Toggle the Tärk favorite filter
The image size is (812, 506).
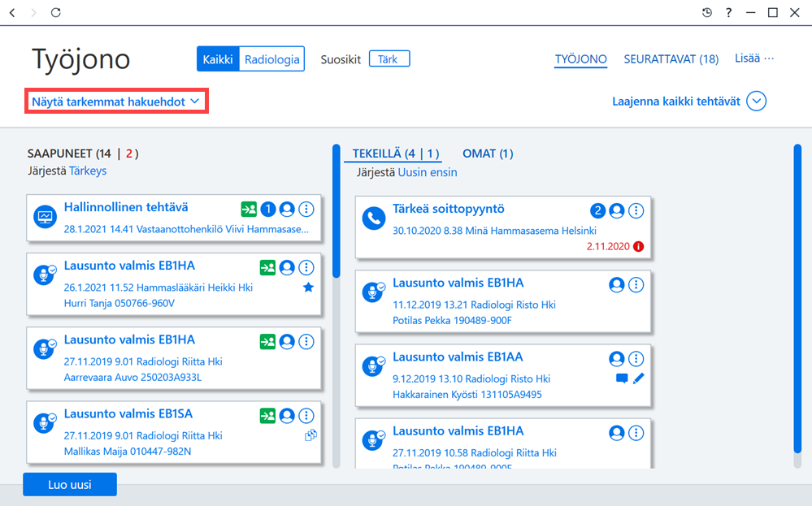[389, 59]
